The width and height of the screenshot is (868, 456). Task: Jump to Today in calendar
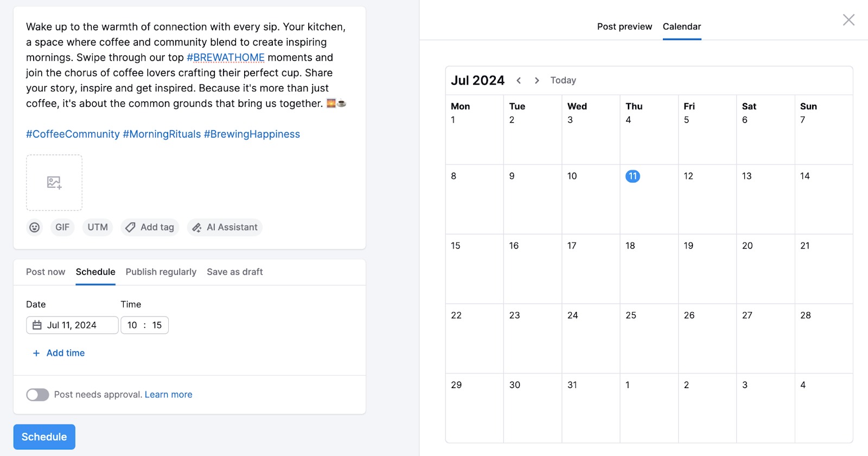(x=563, y=80)
